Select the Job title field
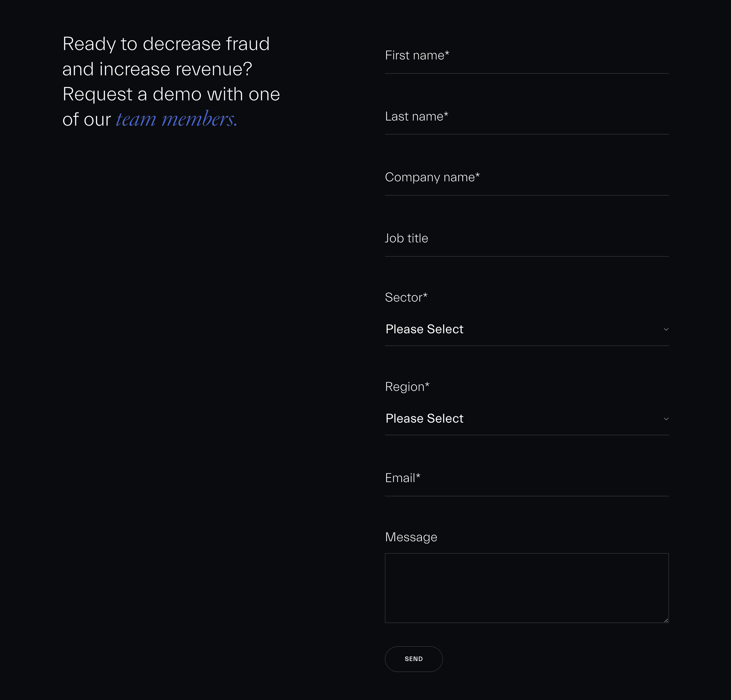The width and height of the screenshot is (731, 700). pos(527,239)
